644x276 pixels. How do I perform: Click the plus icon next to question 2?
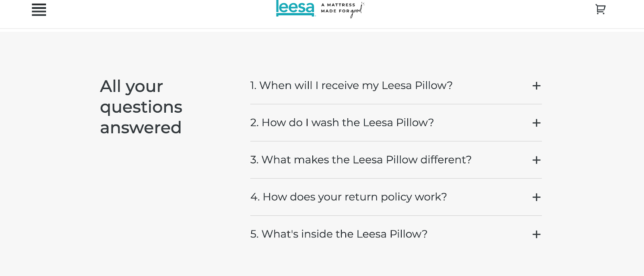(x=536, y=123)
